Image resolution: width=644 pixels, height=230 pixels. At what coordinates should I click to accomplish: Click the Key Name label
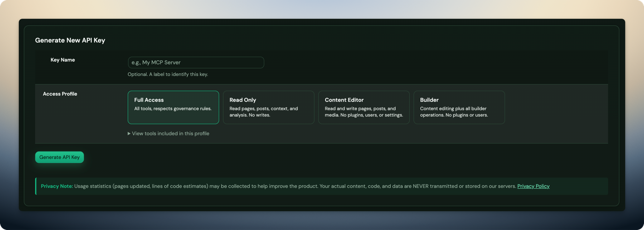click(63, 60)
